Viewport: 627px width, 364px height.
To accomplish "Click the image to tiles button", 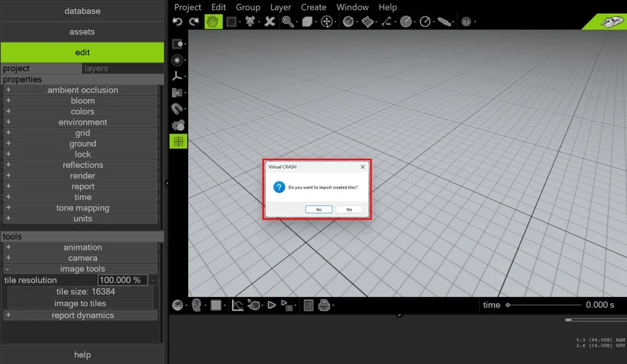I will [80, 304].
